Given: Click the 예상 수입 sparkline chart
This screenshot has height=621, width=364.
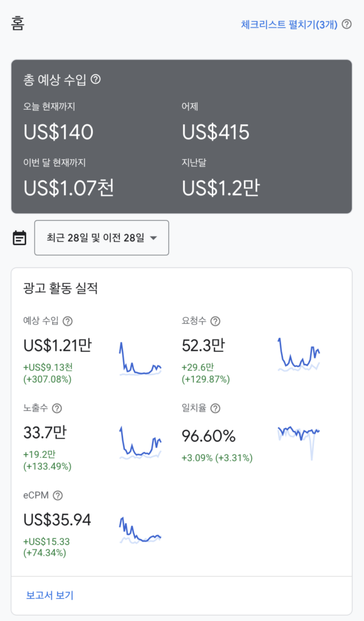Looking at the screenshot, I should click(x=141, y=359).
